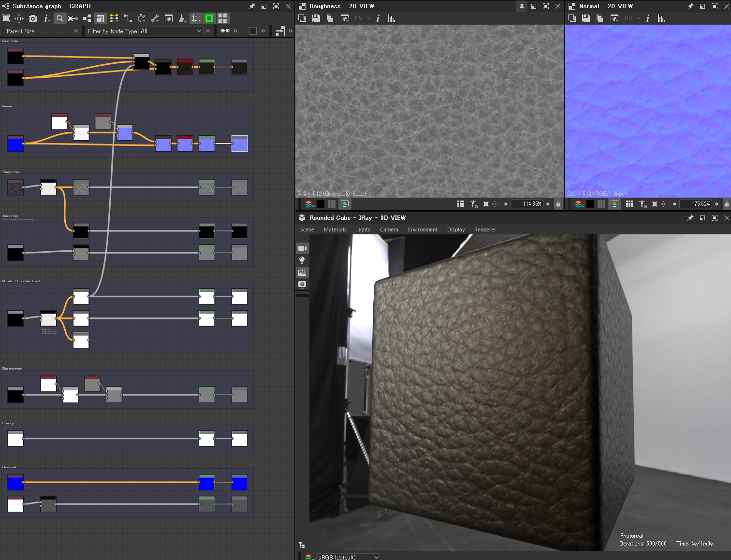Open the sRGB (default) color profile dropdown

[x=348, y=557]
